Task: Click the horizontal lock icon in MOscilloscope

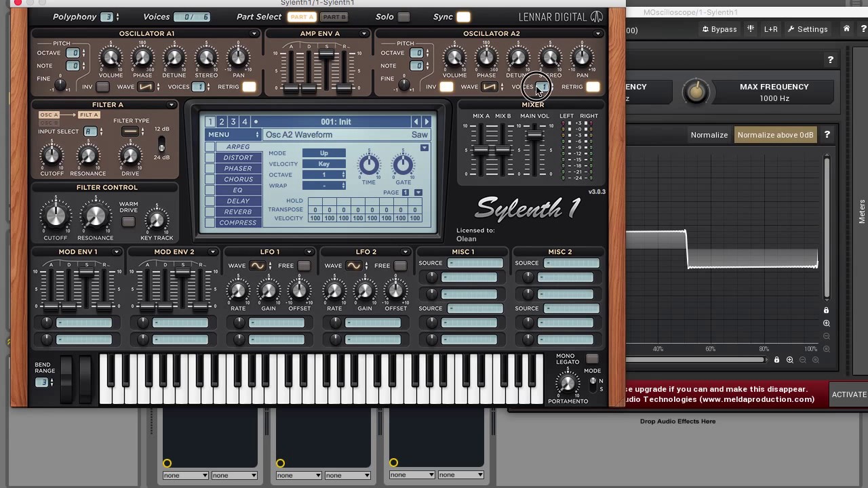Action: point(776,360)
